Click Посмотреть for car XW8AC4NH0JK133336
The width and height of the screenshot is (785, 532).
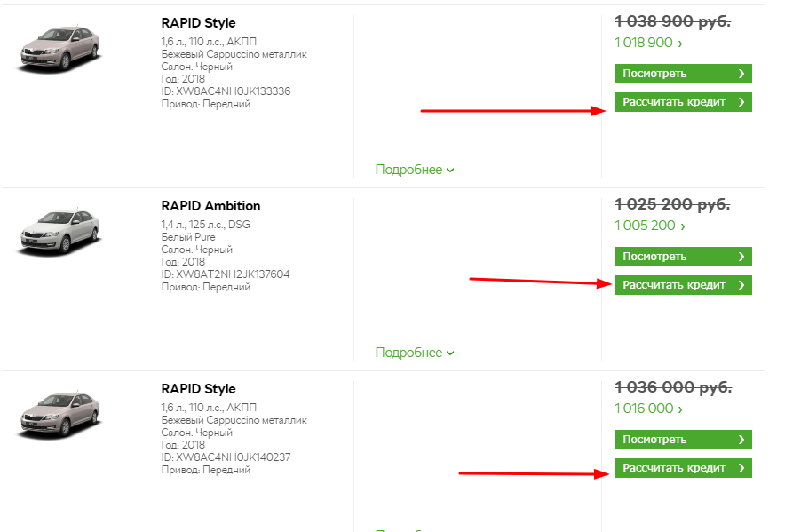684,74
